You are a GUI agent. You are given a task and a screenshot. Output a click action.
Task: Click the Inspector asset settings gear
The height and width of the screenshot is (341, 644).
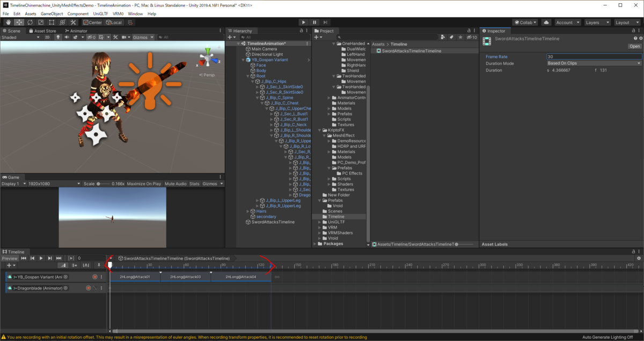tap(640, 39)
